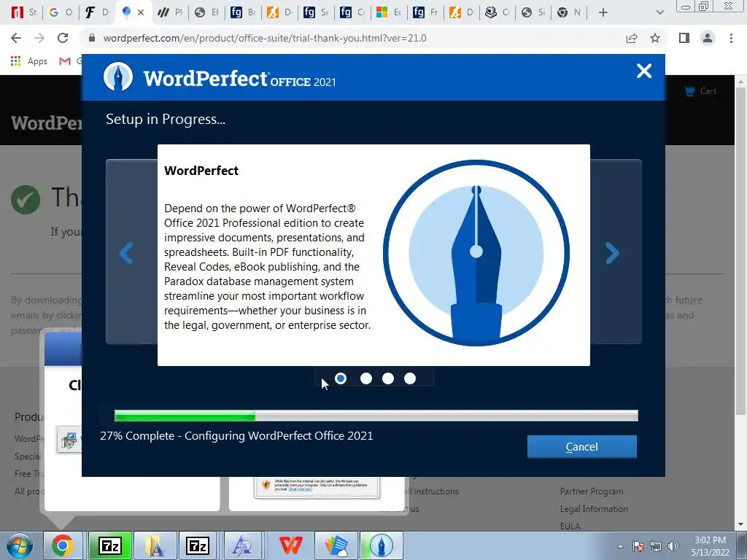Toggle the Chrome side panel icon
The image size is (747, 560).
(x=684, y=38)
